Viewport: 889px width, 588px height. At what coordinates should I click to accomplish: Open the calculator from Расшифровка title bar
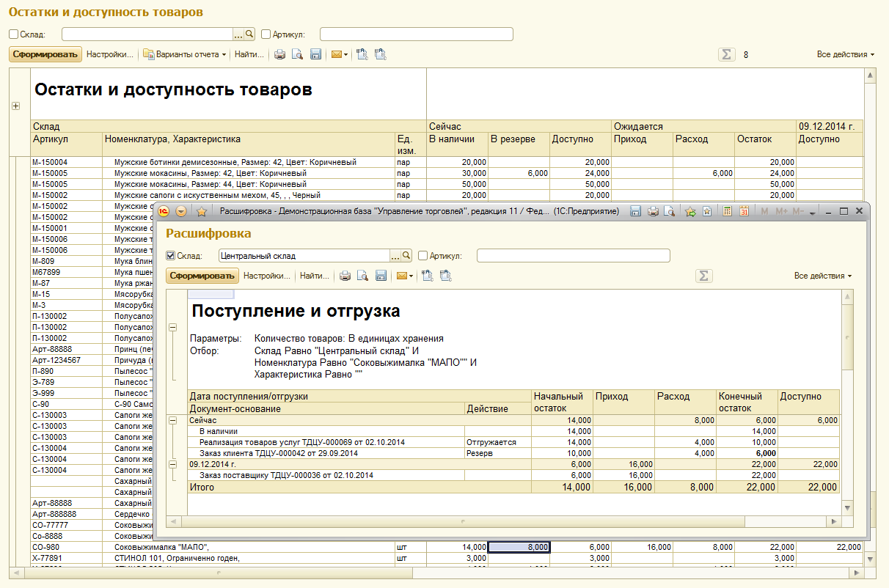(x=728, y=211)
